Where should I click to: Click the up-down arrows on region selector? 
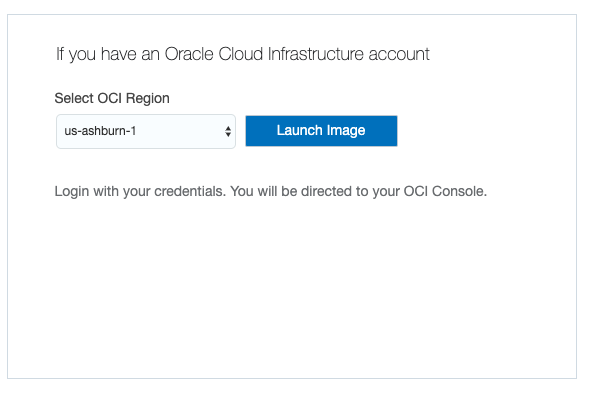(x=228, y=131)
